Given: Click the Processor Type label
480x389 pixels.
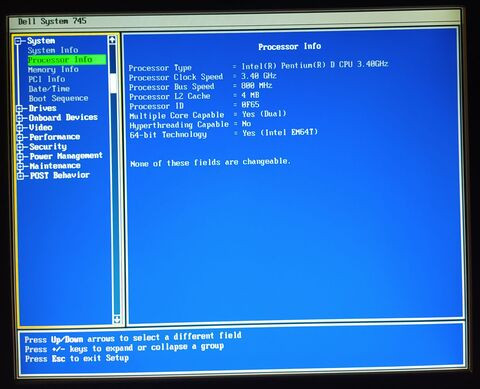Looking at the screenshot, I should pyautogui.click(x=160, y=68).
